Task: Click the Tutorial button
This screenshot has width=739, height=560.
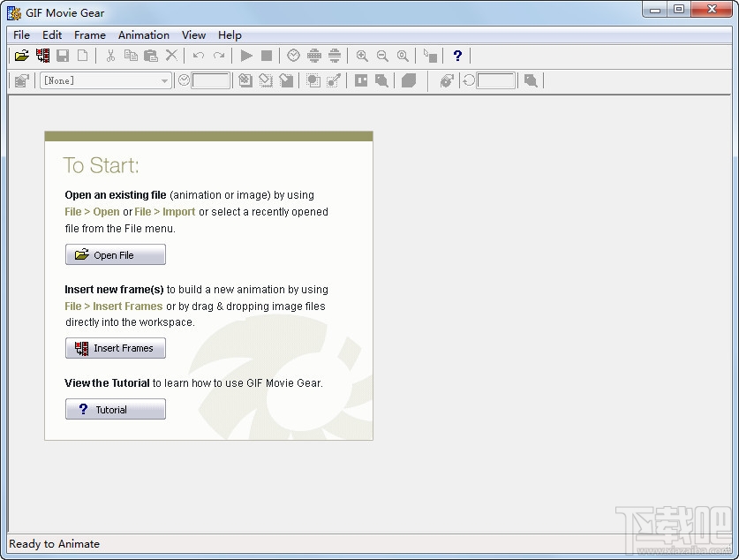Action: [116, 409]
